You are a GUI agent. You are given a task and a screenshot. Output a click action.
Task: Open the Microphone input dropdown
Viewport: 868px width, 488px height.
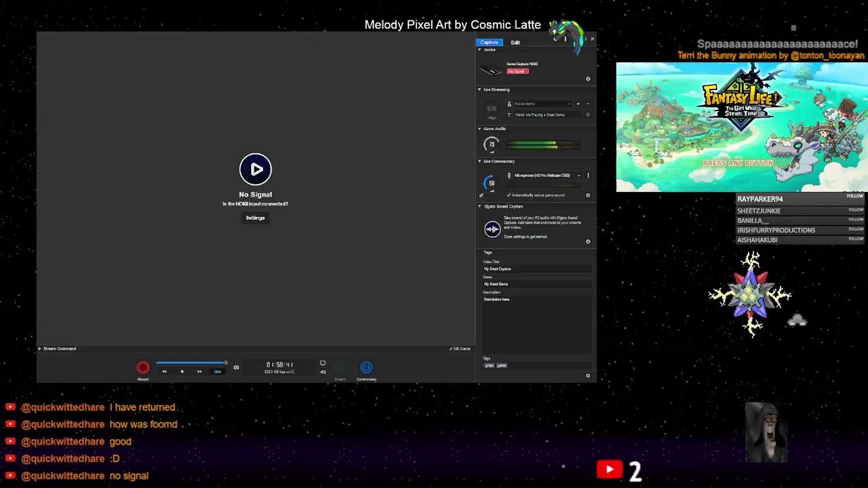coord(547,176)
